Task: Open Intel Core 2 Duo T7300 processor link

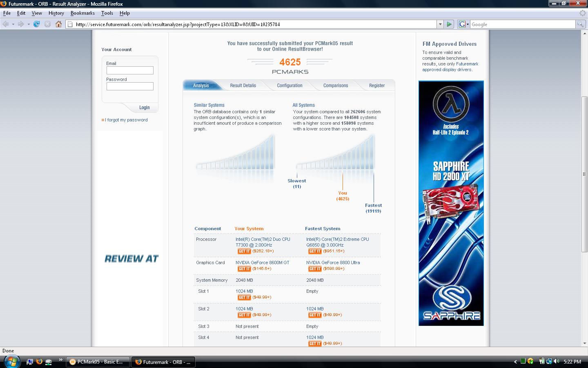Action: 263,242
